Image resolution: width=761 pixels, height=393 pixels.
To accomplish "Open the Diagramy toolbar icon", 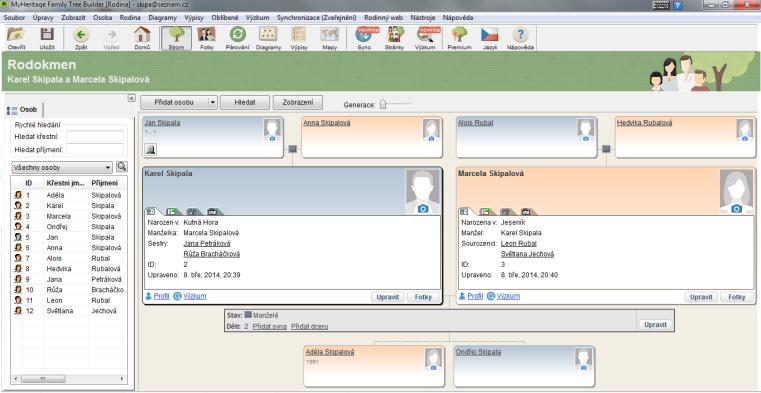I will pos(268,38).
